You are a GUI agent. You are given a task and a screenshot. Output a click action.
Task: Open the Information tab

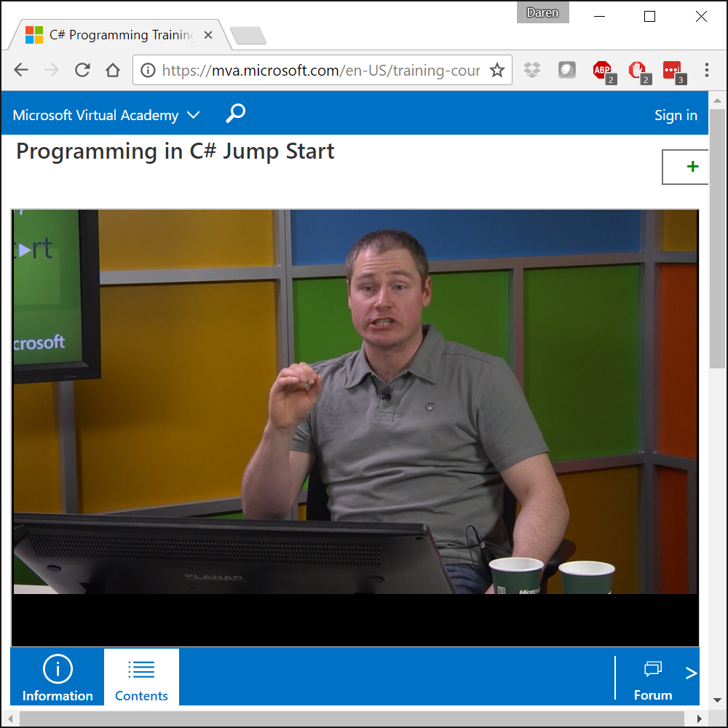58,677
